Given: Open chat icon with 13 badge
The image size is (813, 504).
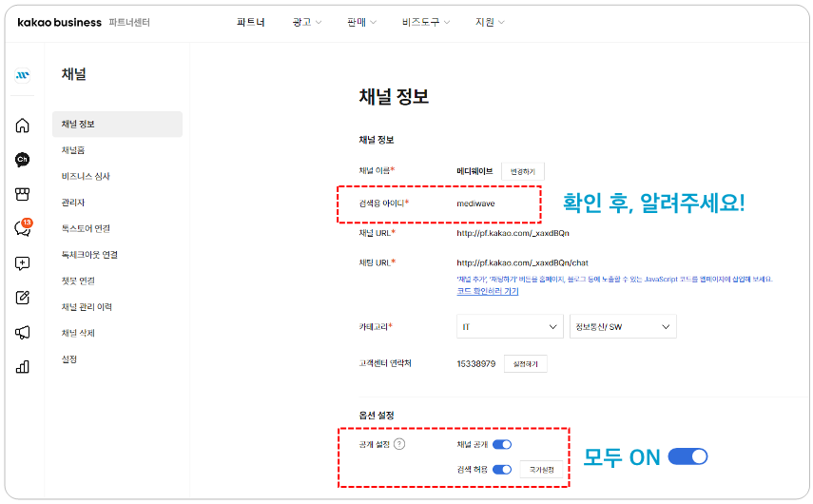Looking at the screenshot, I should pos(24,227).
